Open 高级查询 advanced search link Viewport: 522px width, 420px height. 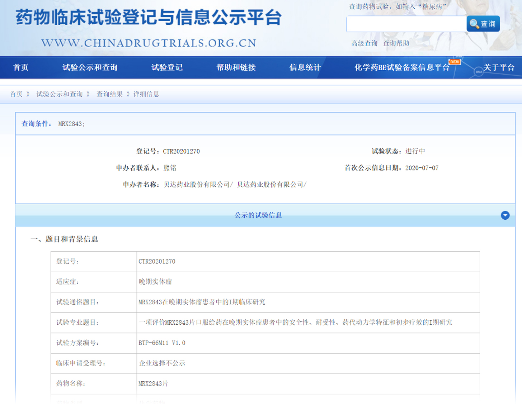(364, 43)
